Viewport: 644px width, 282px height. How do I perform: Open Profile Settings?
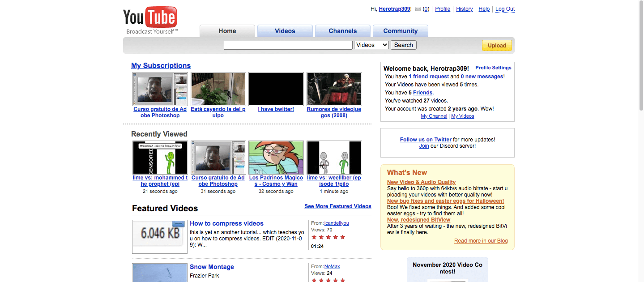tap(493, 68)
